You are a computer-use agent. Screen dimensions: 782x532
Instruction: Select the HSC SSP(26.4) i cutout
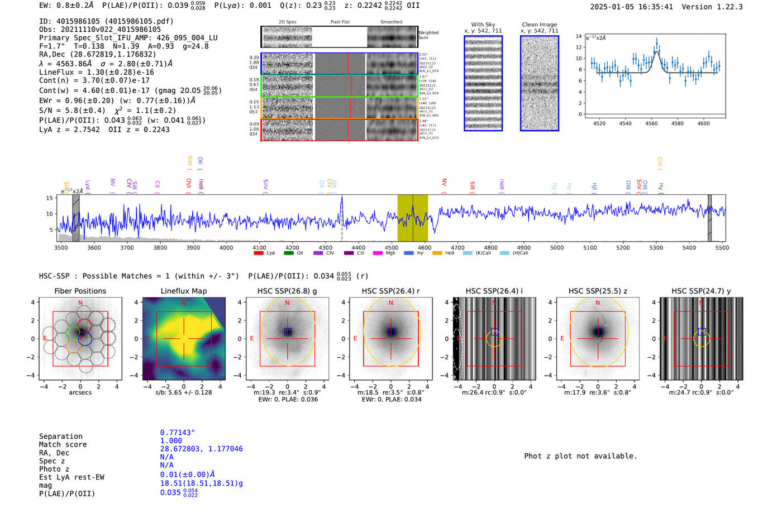pyautogui.click(x=494, y=339)
